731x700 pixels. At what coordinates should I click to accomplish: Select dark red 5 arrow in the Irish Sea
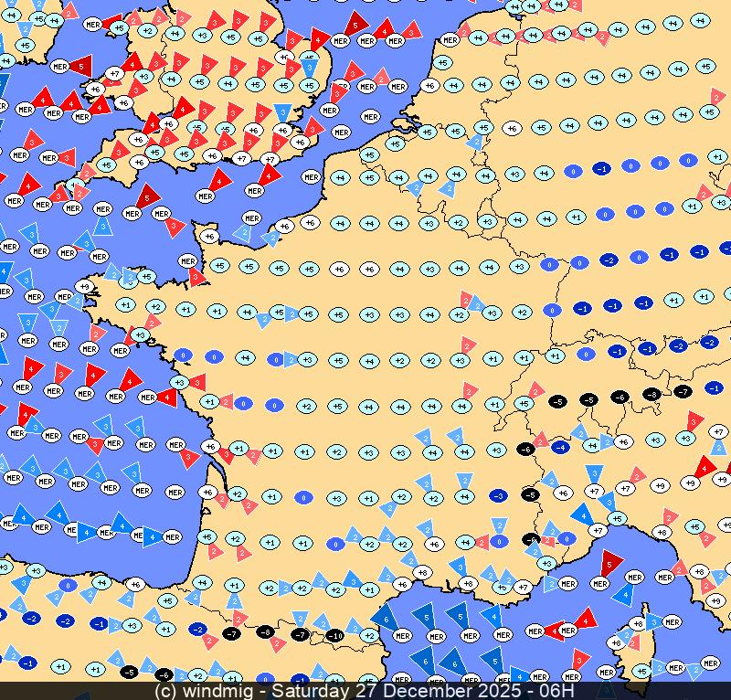[x=80, y=65]
